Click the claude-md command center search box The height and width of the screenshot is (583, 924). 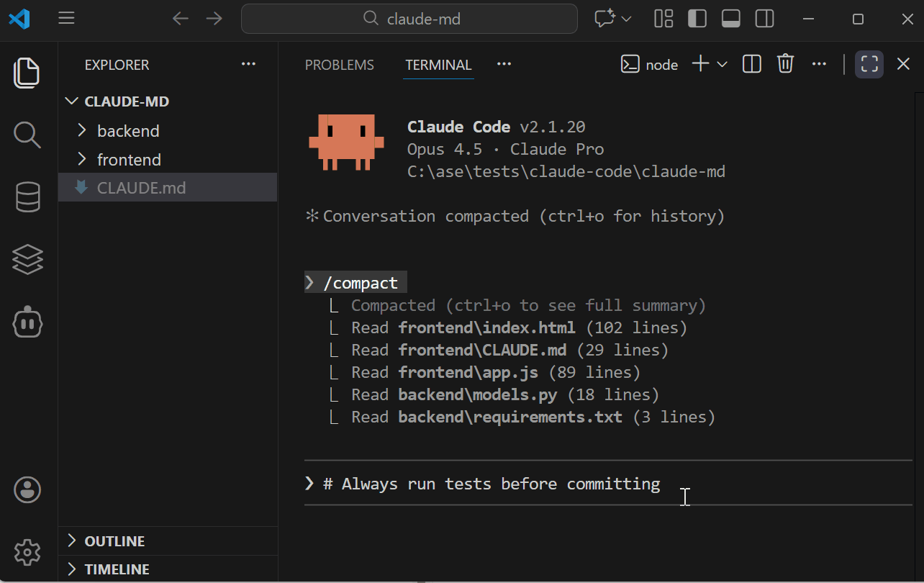click(x=409, y=19)
